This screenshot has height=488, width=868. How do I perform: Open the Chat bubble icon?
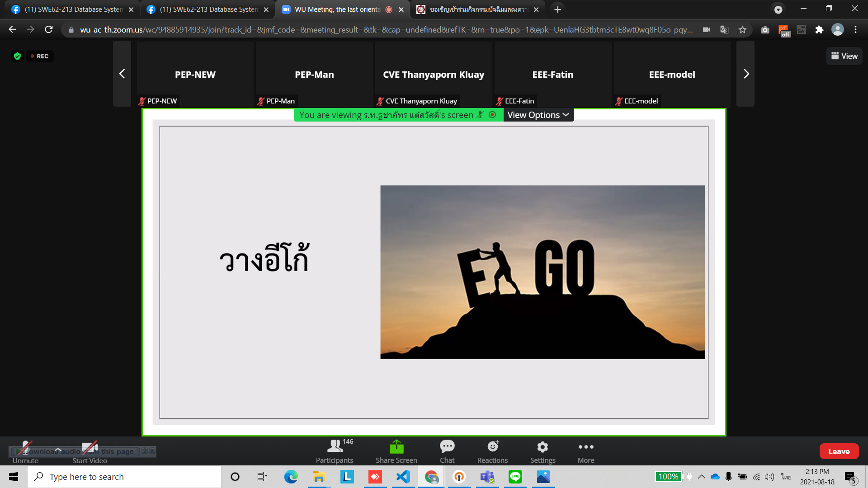[x=447, y=447]
